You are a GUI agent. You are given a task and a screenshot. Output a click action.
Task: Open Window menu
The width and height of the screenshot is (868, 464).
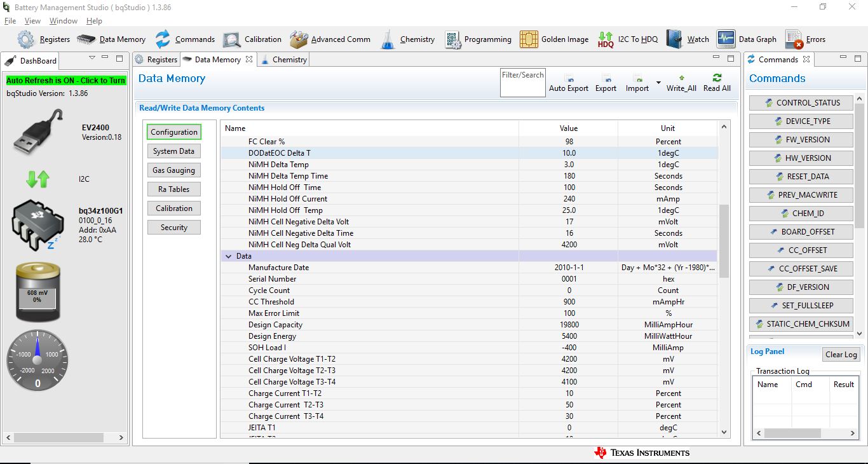pyautogui.click(x=64, y=21)
